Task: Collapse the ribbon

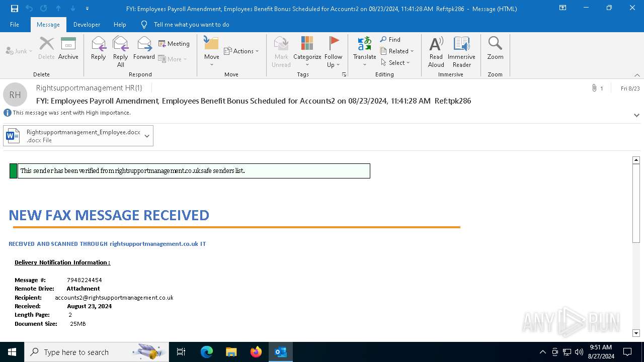Action: coord(637,75)
